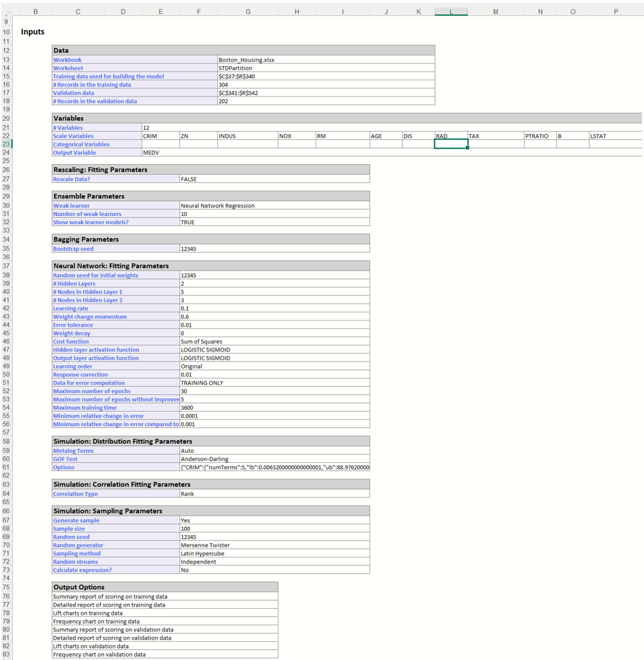Select the Sum of Squares value cell
This screenshot has width=644, height=660.
click(x=202, y=341)
